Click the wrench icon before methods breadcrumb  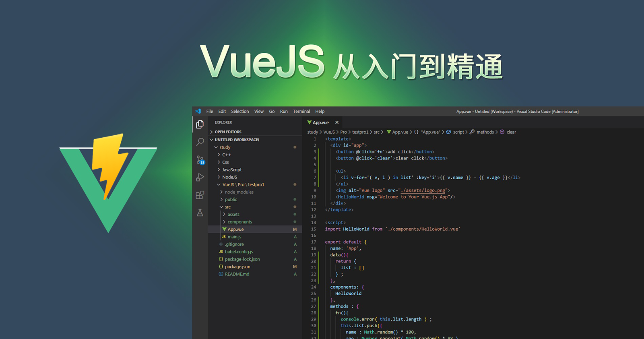[x=472, y=132]
